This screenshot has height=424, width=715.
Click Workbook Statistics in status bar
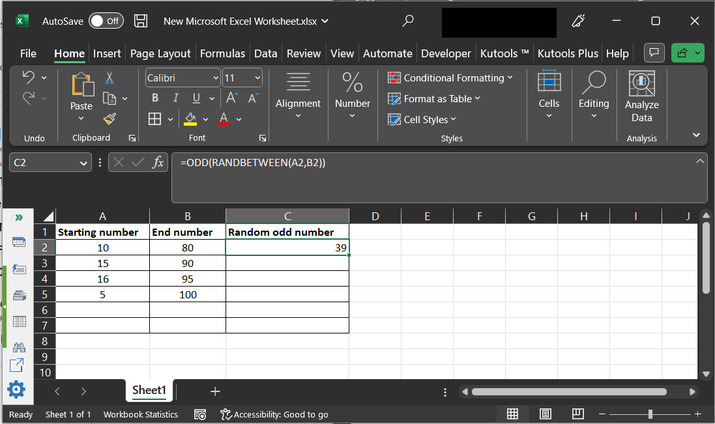(x=140, y=414)
